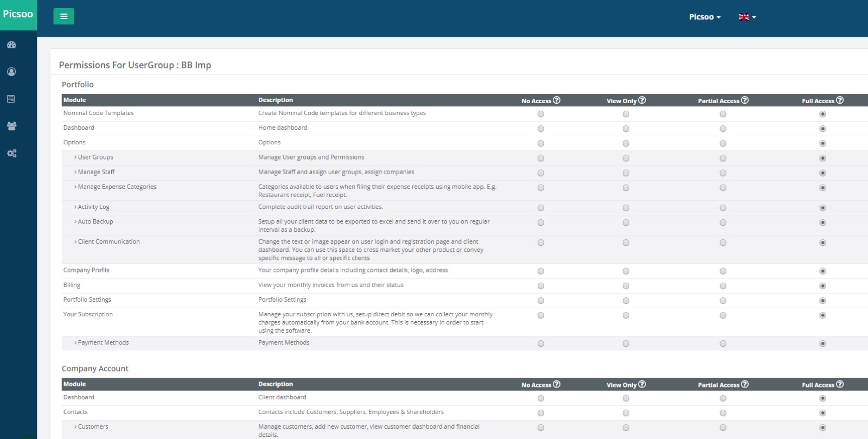Click the Your Subscription module name
The height and width of the screenshot is (439, 868).
(x=88, y=315)
